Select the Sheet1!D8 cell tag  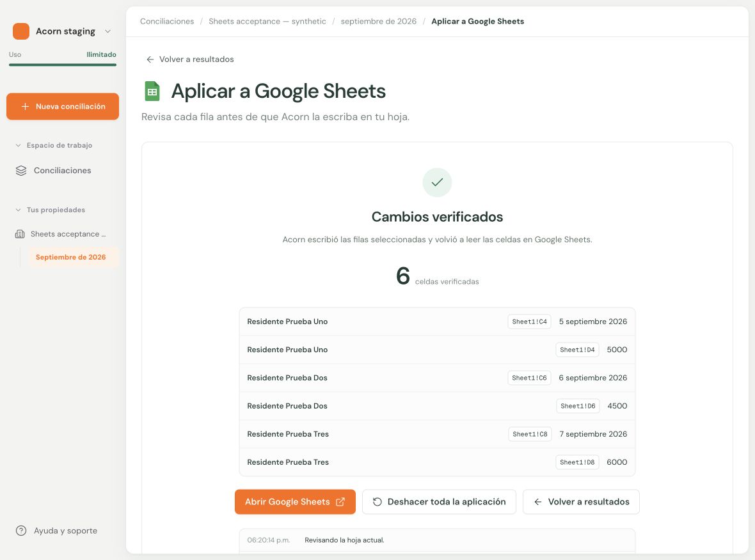tap(577, 462)
